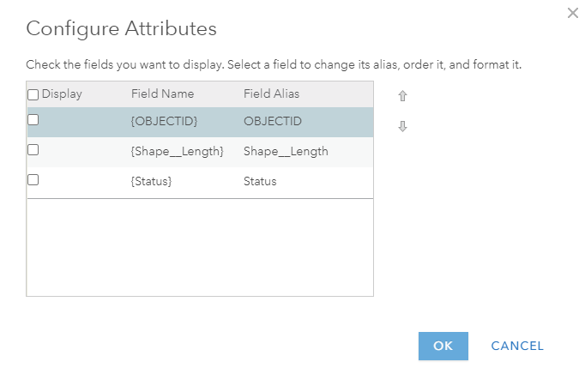Click the Configure Attributes dialog title
585x392 pixels.
point(121,28)
